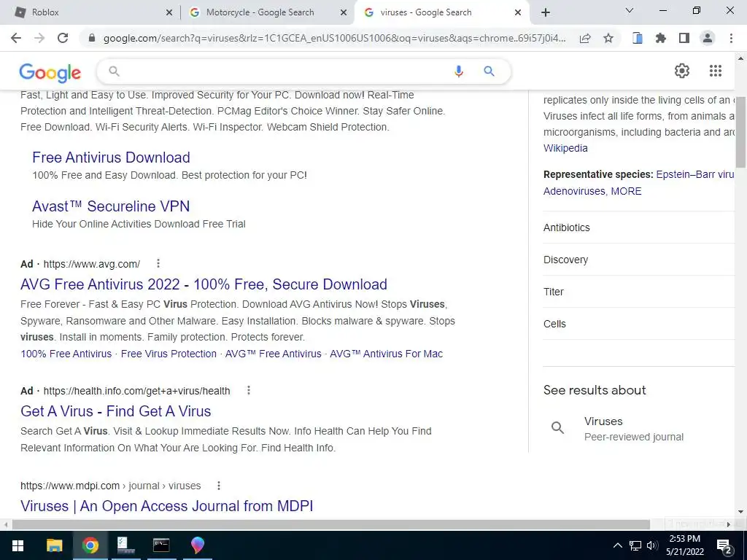The width and height of the screenshot is (747, 560).
Task: Open the Wikipedia link in knowledge panel
Action: point(565,148)
